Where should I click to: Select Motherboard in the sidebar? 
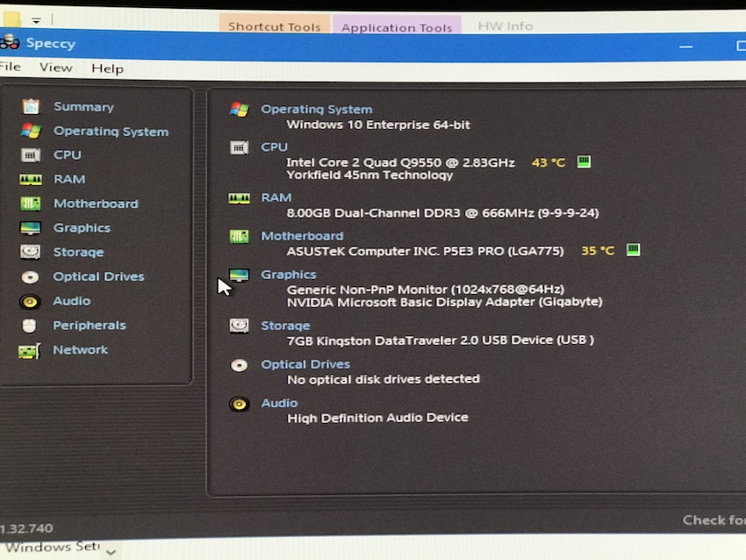tap(96, 204)
